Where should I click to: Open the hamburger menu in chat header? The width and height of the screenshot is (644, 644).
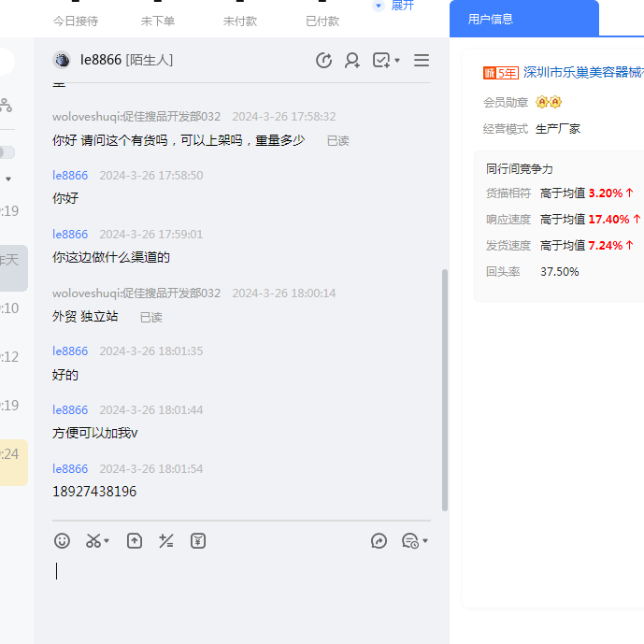coord(422,61)
